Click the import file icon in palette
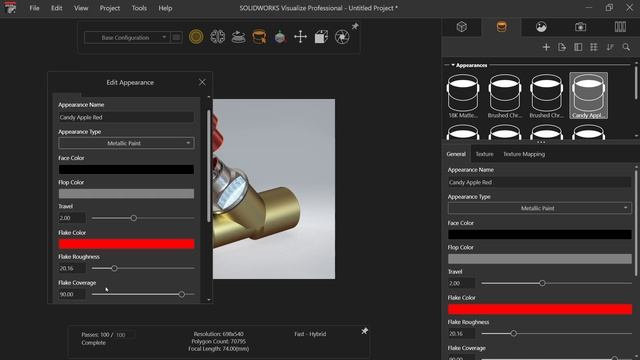 [562, 47]
